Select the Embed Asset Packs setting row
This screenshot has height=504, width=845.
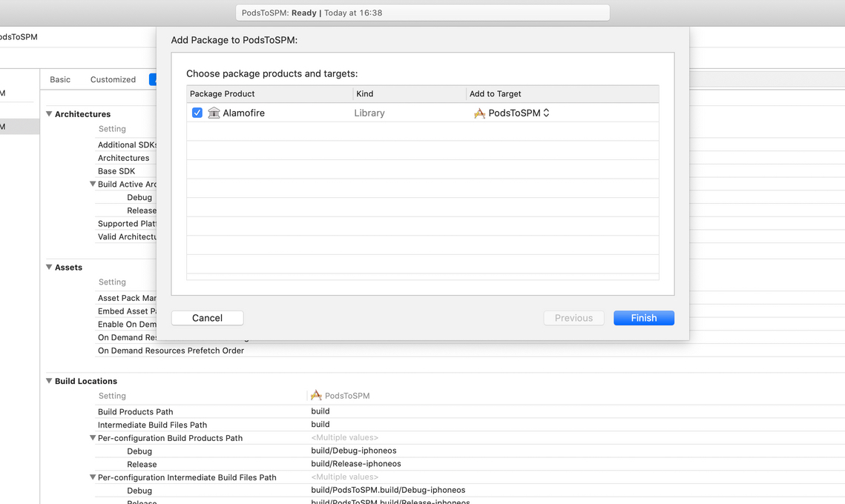point(125,311)
